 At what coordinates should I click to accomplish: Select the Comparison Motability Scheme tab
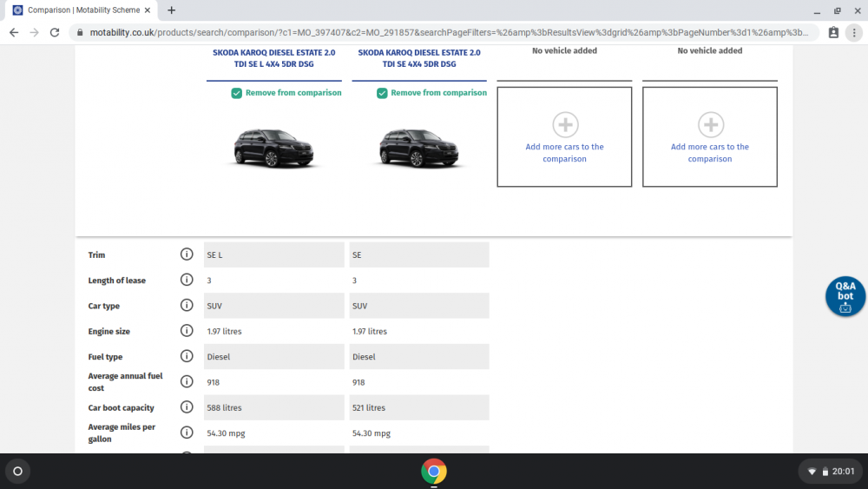83,10
